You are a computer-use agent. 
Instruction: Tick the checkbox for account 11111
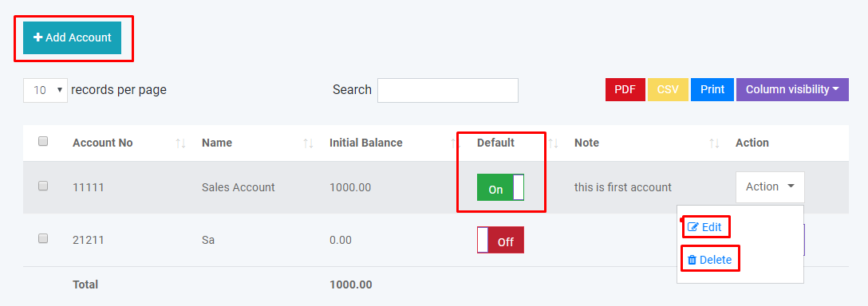tap(43, 186)
